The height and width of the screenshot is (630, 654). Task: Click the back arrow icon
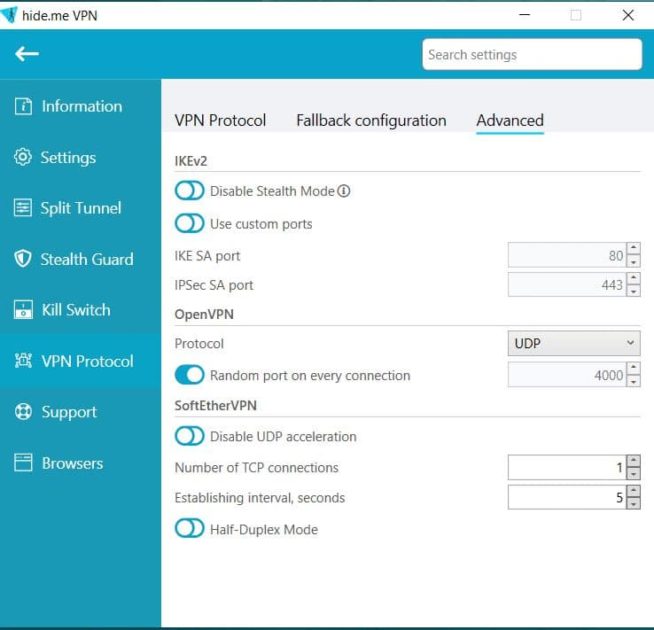[x=27, y=54]
